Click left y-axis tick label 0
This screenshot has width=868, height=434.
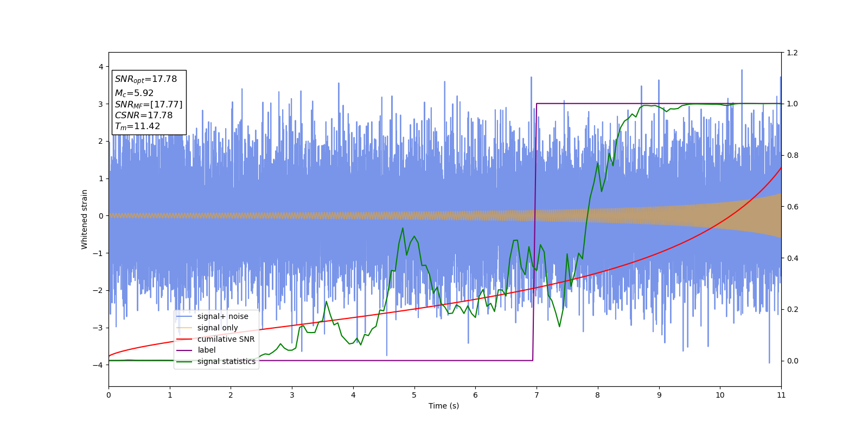coord(100,216)
